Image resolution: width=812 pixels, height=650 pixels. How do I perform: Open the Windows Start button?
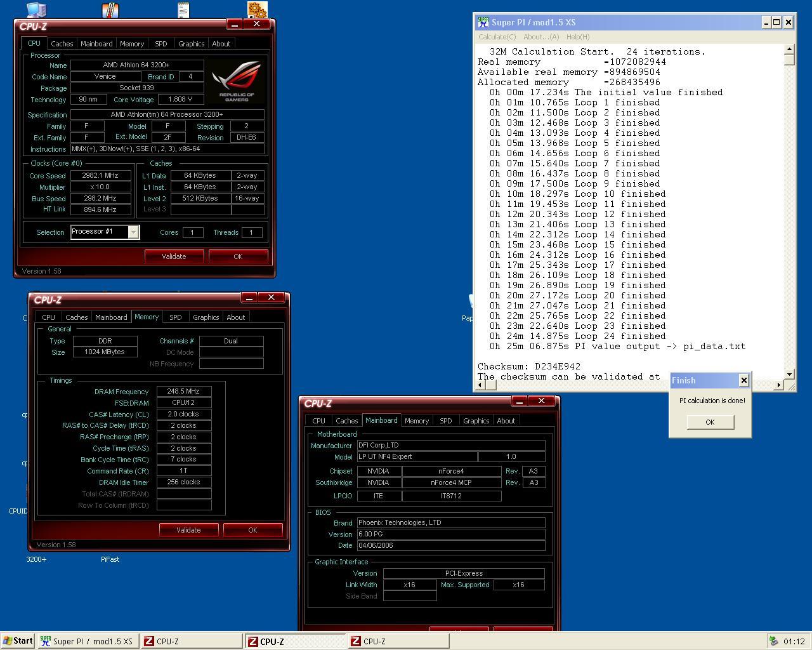click(x=18, y=641)
